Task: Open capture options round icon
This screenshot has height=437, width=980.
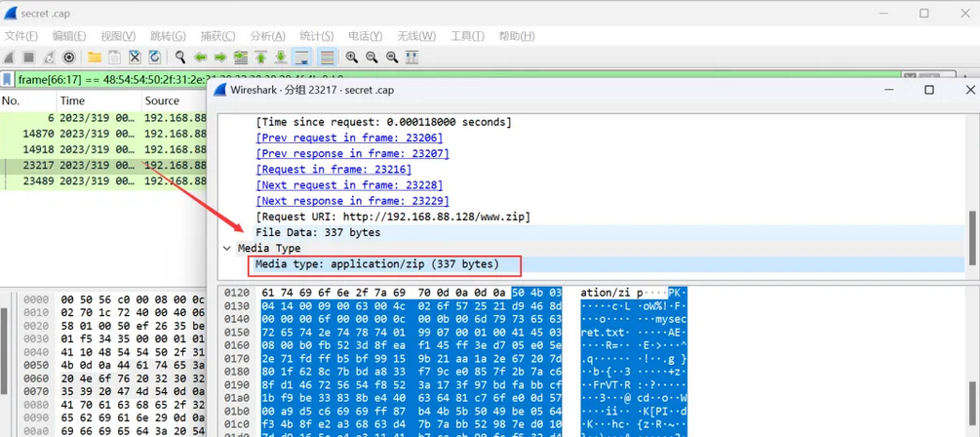Action: [69, 58]
